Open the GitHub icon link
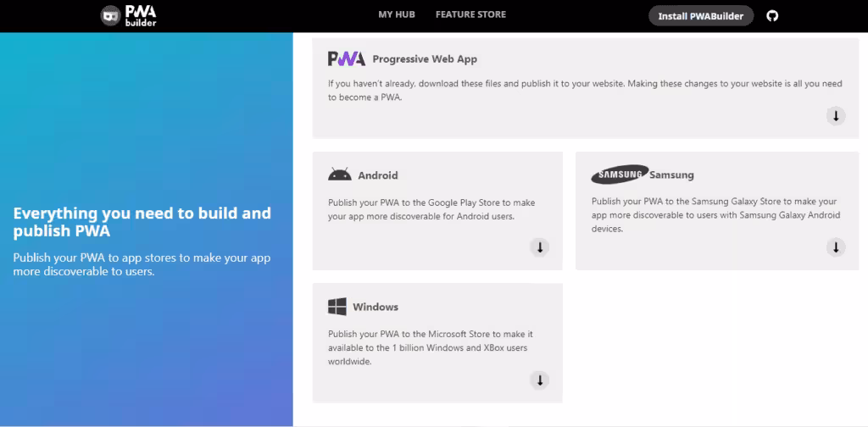Image resolution: width=868 pixels, height=427 pixels. (x=771, y=15)
